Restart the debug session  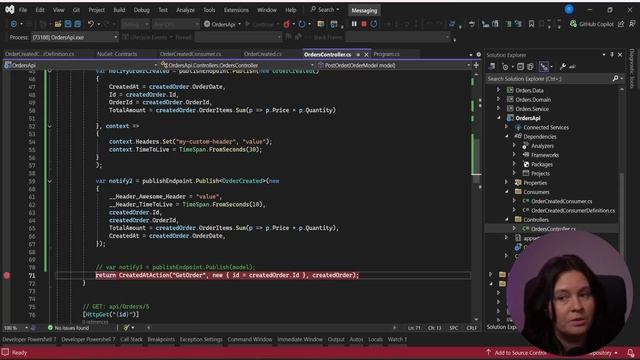(x=374, y=24)
